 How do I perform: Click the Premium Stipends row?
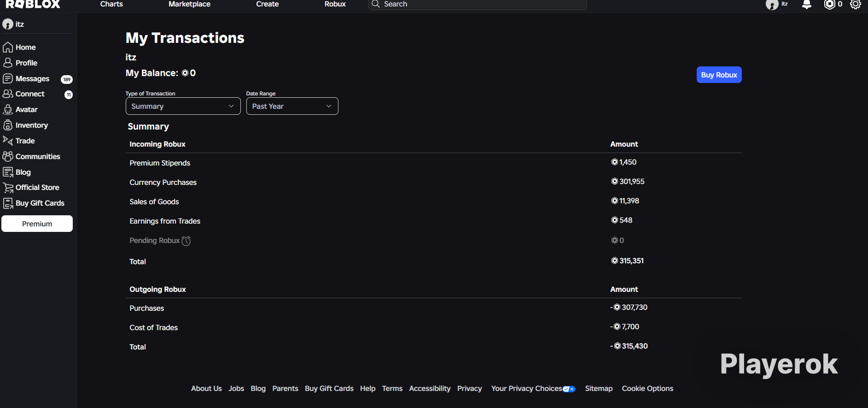pos(434,163)
